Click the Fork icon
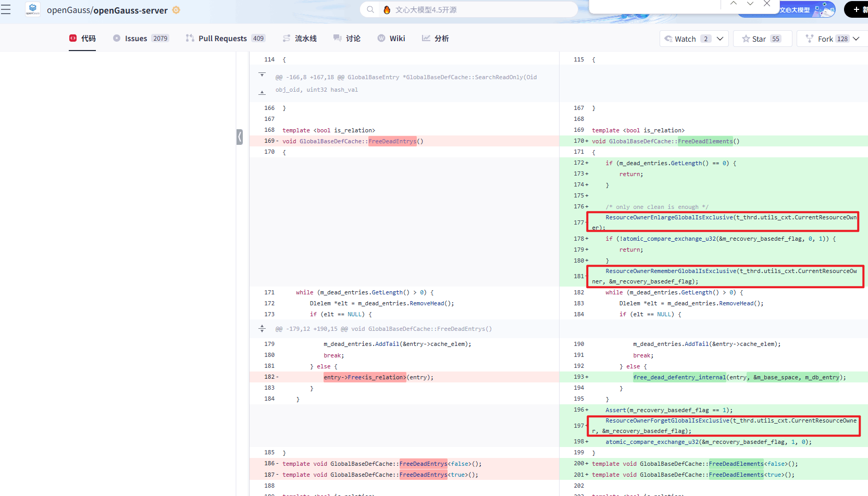Image resolution: width=868 pixels, height=496 pixels. 809,38
